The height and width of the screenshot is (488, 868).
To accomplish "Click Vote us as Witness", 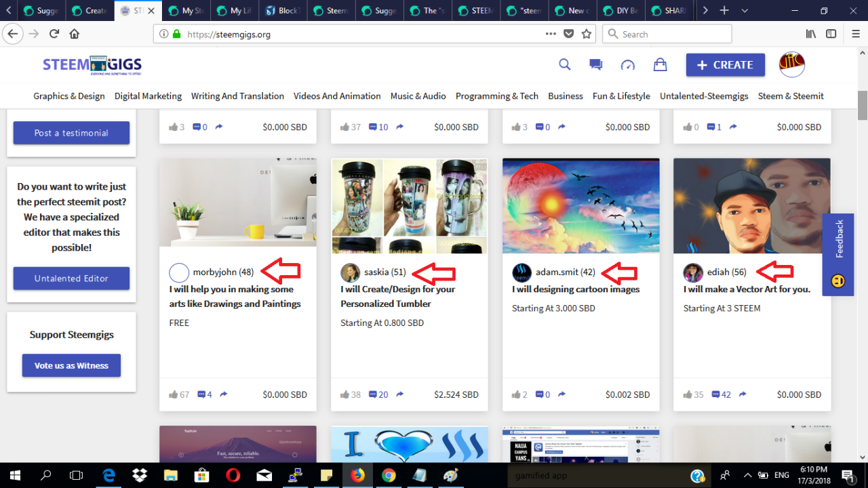I will pos(71,365).
